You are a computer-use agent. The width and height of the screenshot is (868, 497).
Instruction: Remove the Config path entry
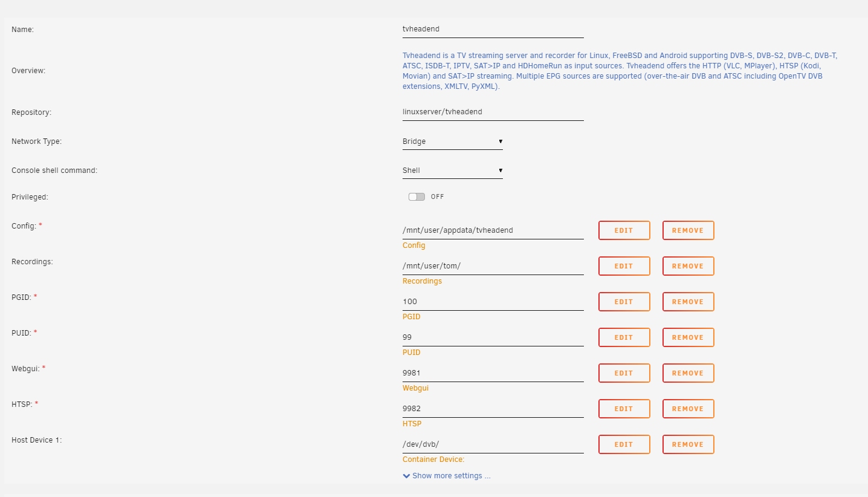pos(688,230)
